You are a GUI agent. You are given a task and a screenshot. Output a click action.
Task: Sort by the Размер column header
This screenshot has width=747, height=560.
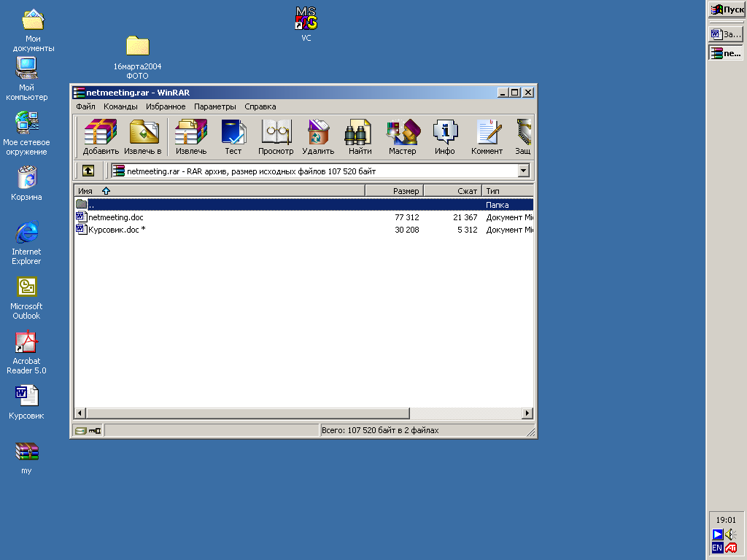[395, 191]
